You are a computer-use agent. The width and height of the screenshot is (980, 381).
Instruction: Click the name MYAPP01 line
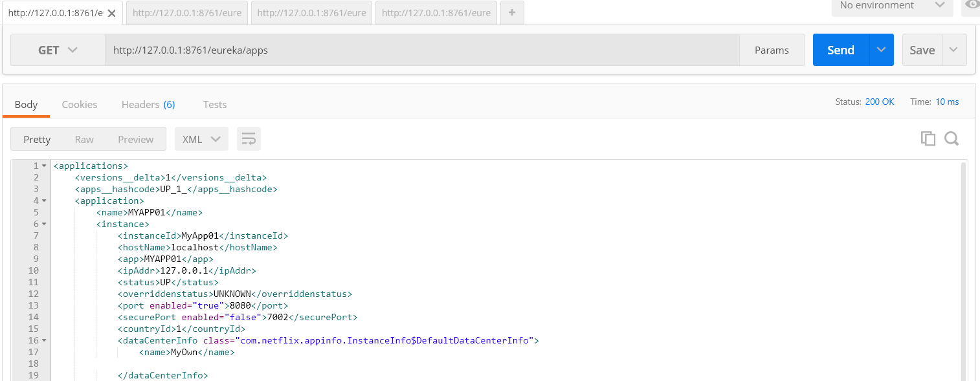point(150,213)
